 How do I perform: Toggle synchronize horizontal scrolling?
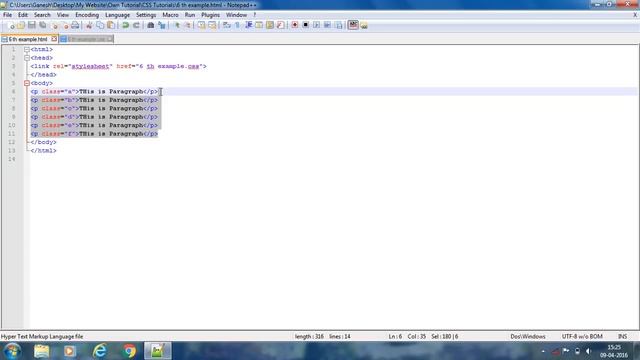[212, 25]
